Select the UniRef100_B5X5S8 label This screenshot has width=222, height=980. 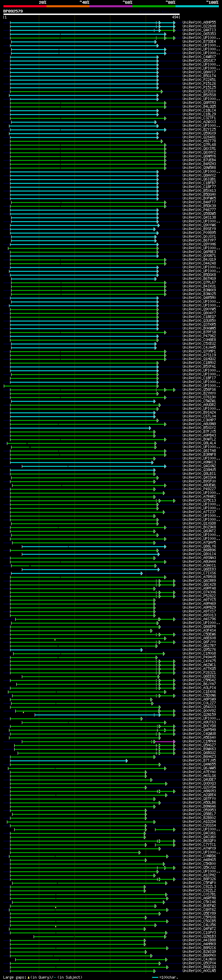click(x=199, y=95)
